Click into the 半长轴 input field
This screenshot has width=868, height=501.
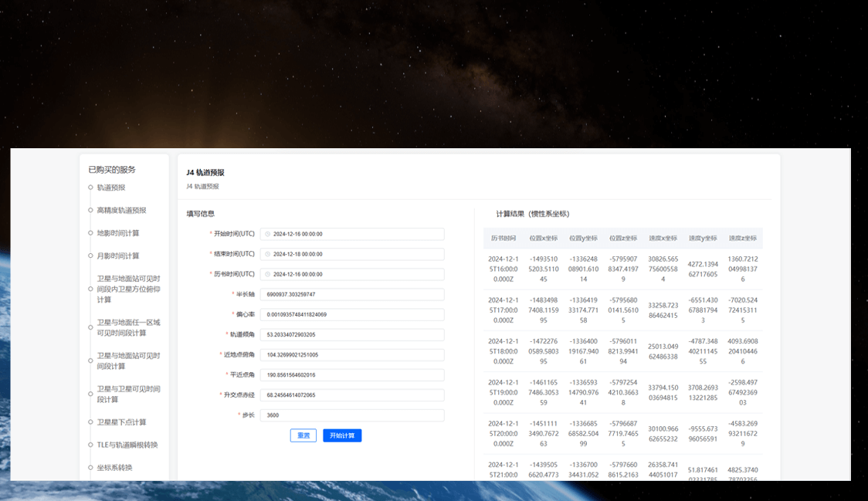tap(352, 294)
